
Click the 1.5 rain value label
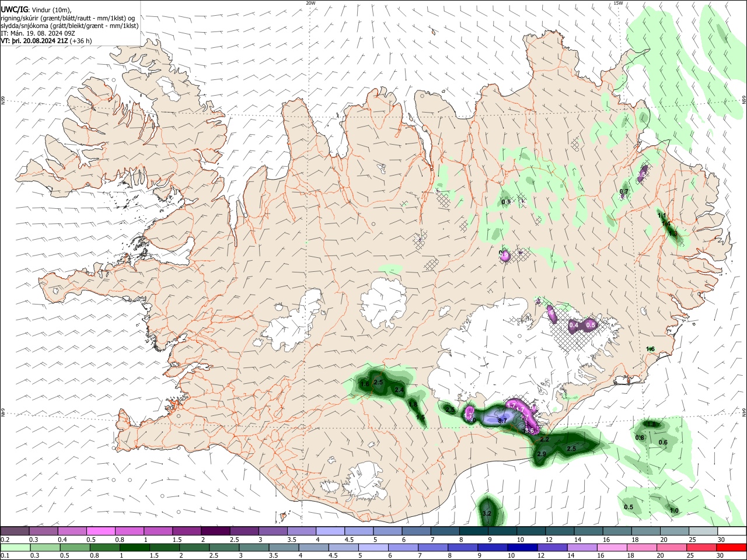click(420, 417)
